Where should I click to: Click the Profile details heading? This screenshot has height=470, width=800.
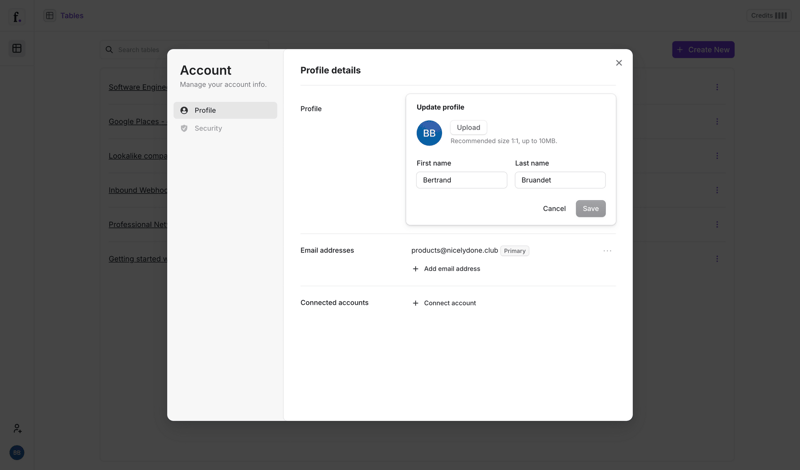(x=330, y=70)
